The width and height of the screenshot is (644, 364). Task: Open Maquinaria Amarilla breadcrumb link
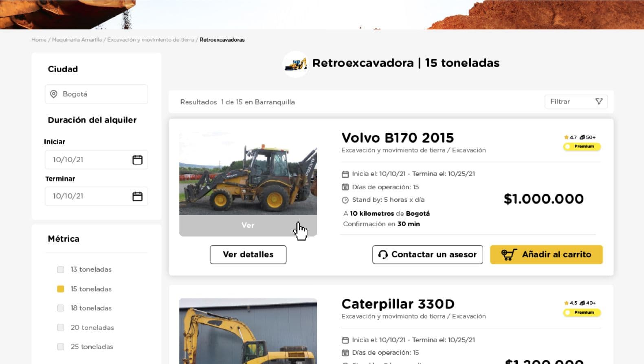coord(77,40)
